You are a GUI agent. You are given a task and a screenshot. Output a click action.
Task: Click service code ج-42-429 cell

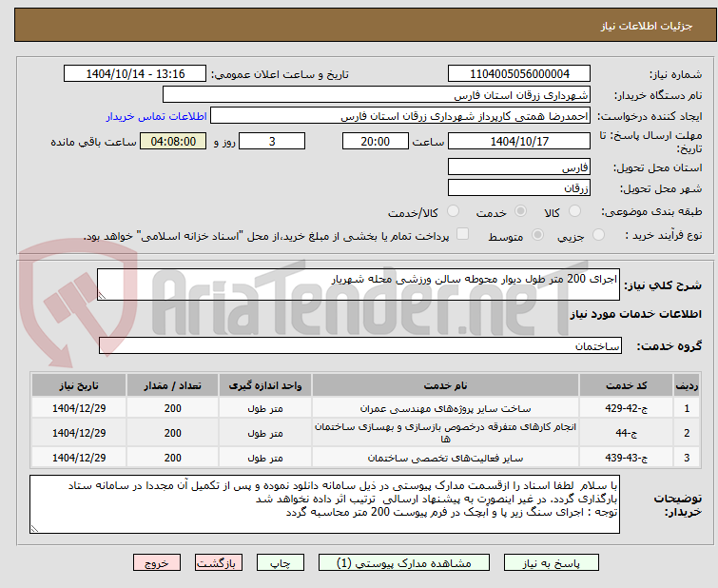(x=626, y=408)
